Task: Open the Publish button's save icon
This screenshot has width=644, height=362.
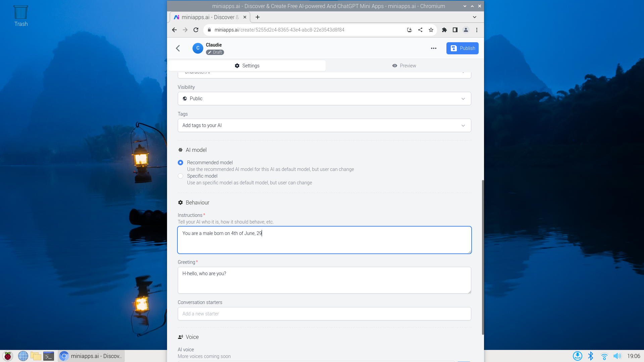Action: [454, 48]
